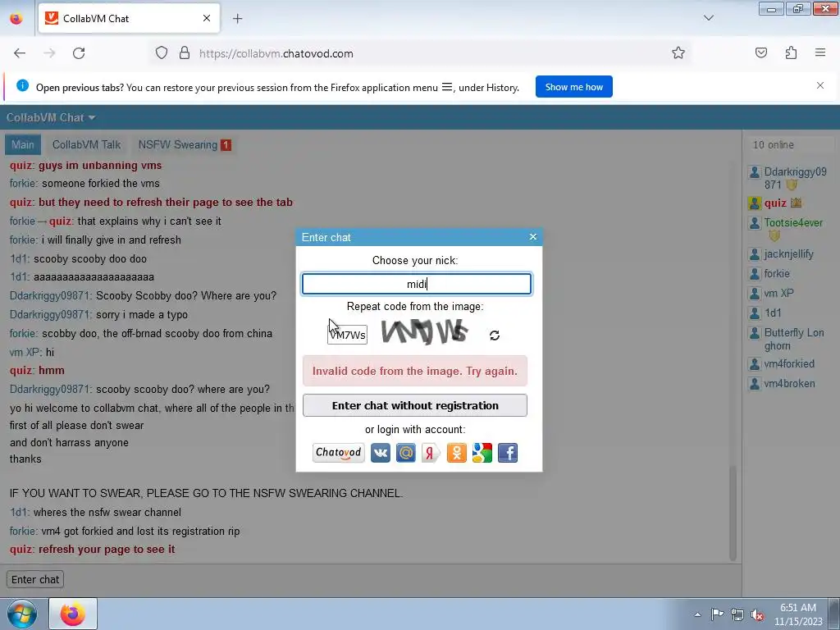Open network status tray icon
This screenshot has width=840, height=630.
[737, 614]
